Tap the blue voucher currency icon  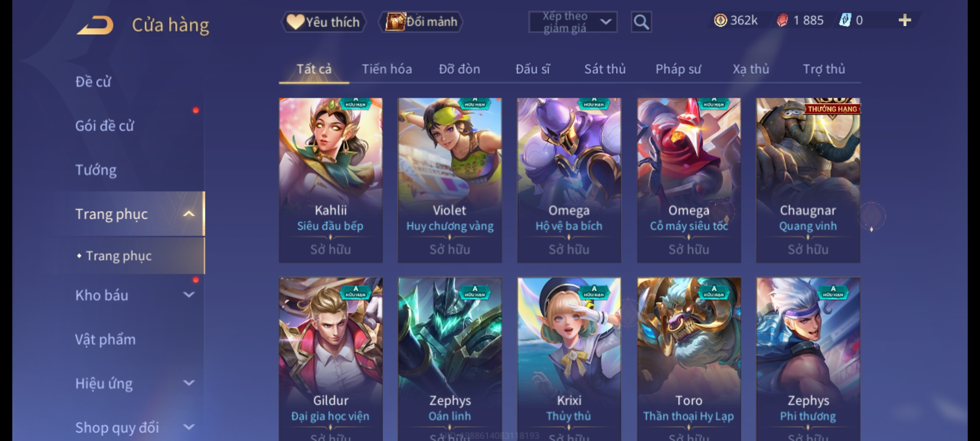pyautogui.click(x=845, y=20)
